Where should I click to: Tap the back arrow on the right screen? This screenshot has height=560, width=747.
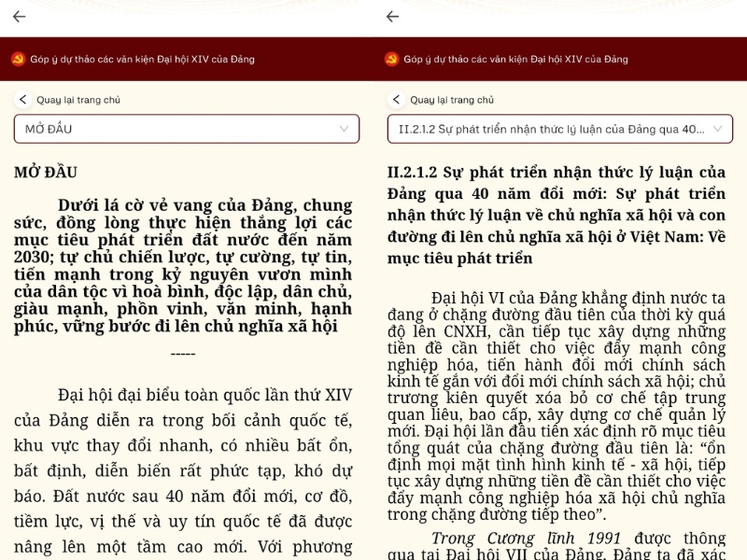(x=393, y=17)
